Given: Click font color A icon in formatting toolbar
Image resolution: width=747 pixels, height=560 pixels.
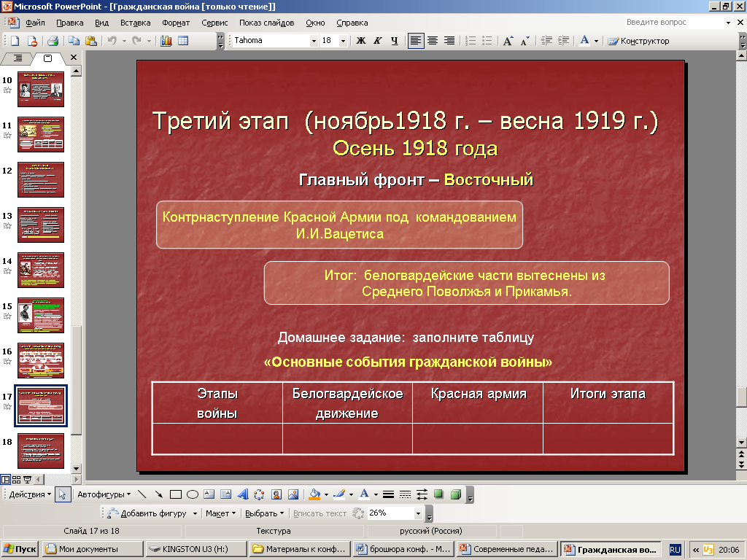Looking at the screenshot, I should pos(584,41).
